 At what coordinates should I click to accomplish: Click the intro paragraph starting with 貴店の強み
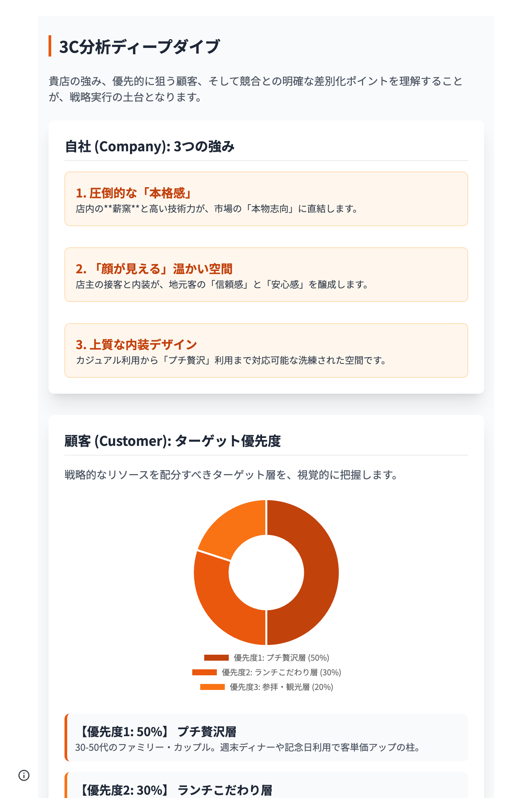(x=255, y=89)
